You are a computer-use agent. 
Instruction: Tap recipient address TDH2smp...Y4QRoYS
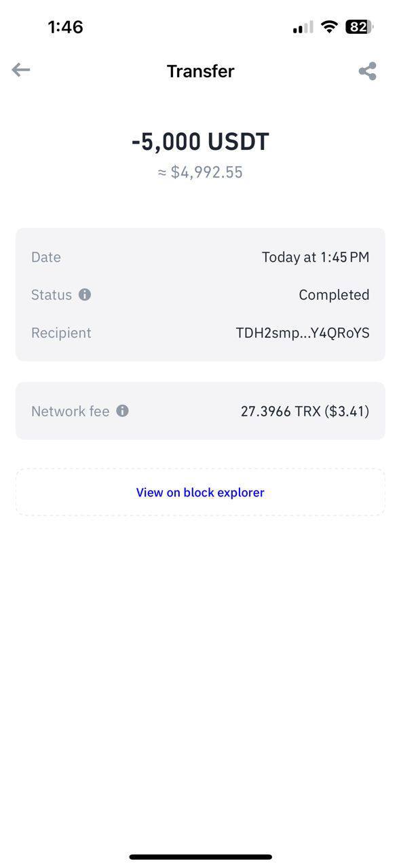[x=303, y=333]
